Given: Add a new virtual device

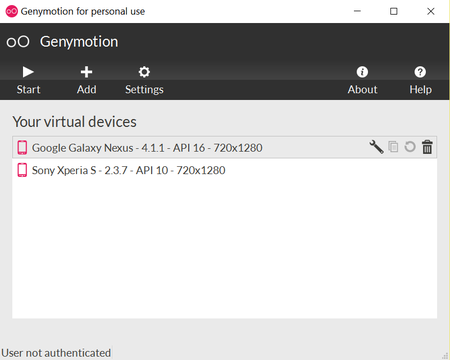Looking at the screenshot, I should (x=86, y=80).
